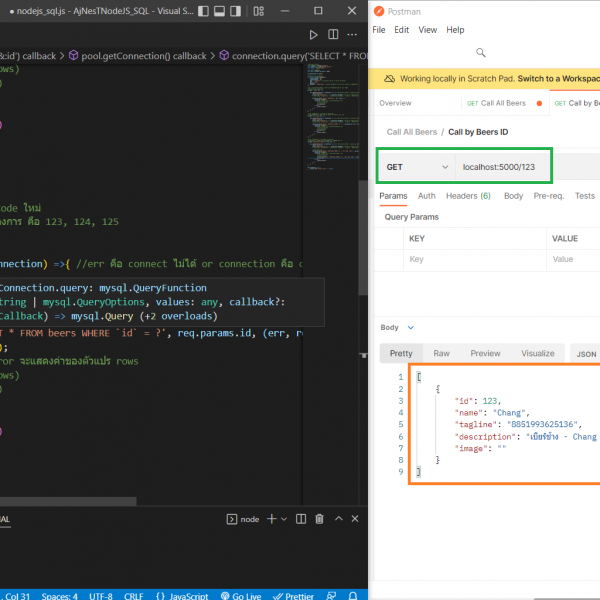The image size is (600, 600).
Task: Expand the response Body dropdown
Action: pos(411,327)
